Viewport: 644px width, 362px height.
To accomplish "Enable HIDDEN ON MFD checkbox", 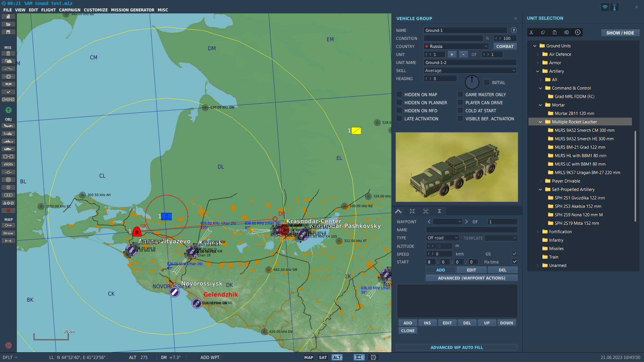I will (399, 111).
